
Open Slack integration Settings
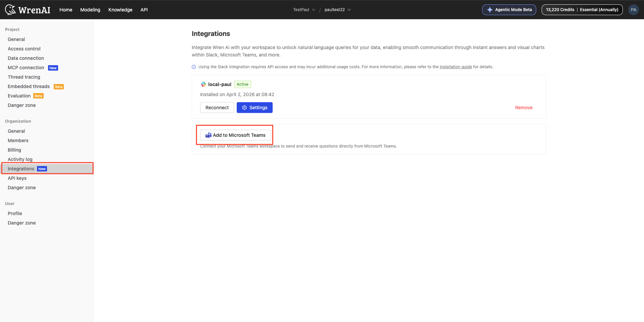pos(255,108)
